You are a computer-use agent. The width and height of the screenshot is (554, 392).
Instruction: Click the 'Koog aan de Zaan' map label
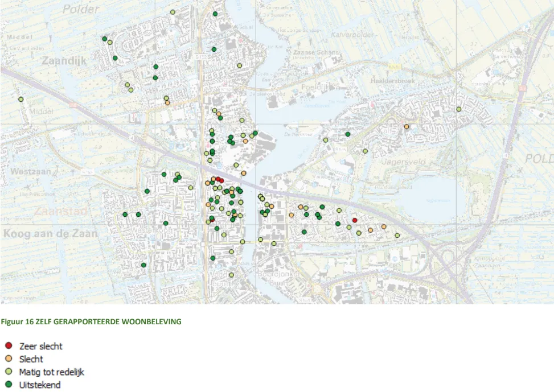50,233
